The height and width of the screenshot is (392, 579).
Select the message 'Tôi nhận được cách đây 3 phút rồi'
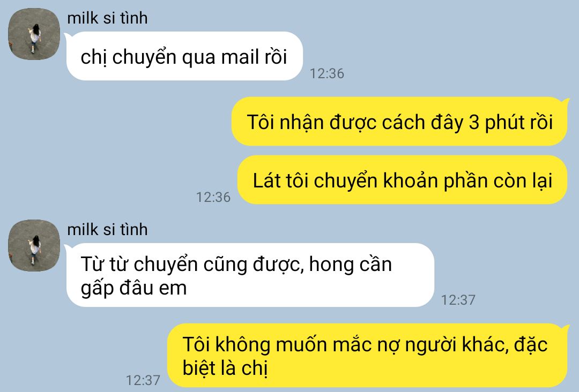tap(399, 122)
